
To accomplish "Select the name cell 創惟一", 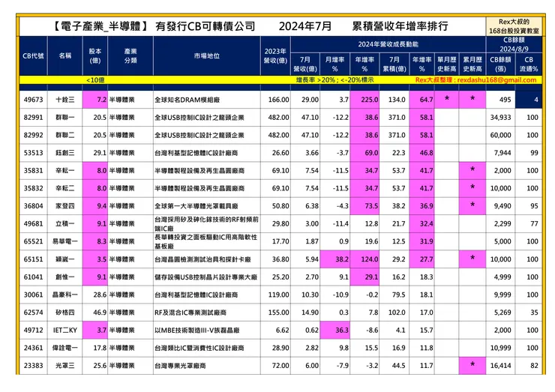I will pyautogui.click(x=65, y=277).
